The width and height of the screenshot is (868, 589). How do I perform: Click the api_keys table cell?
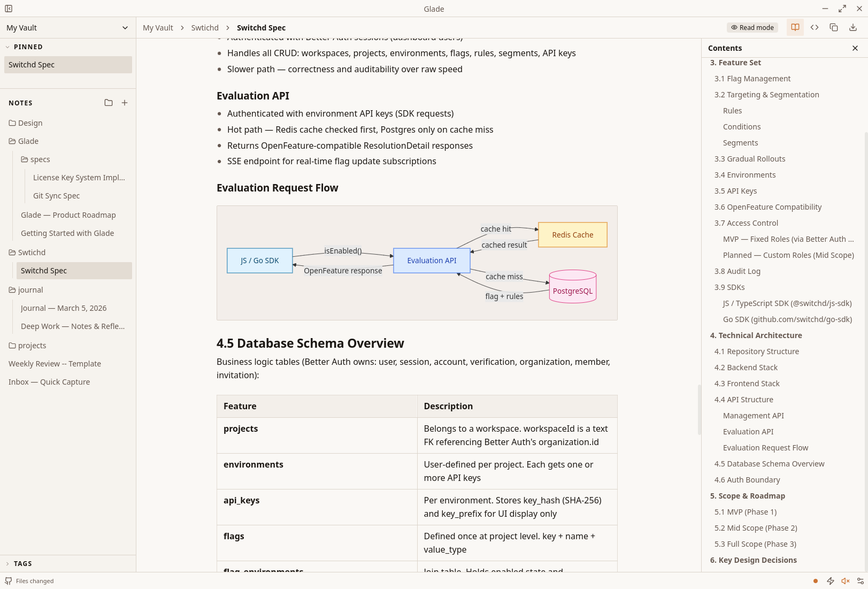click(x=317, y=507)
